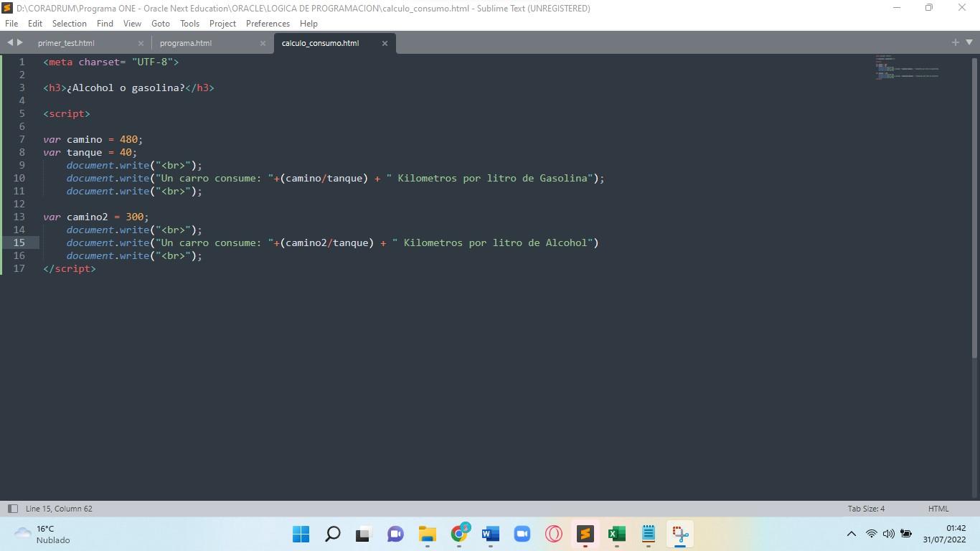The image size is (980, 551).
Task: Open the Snipping Tool taskbar icon
Action: tap(680, 534)
